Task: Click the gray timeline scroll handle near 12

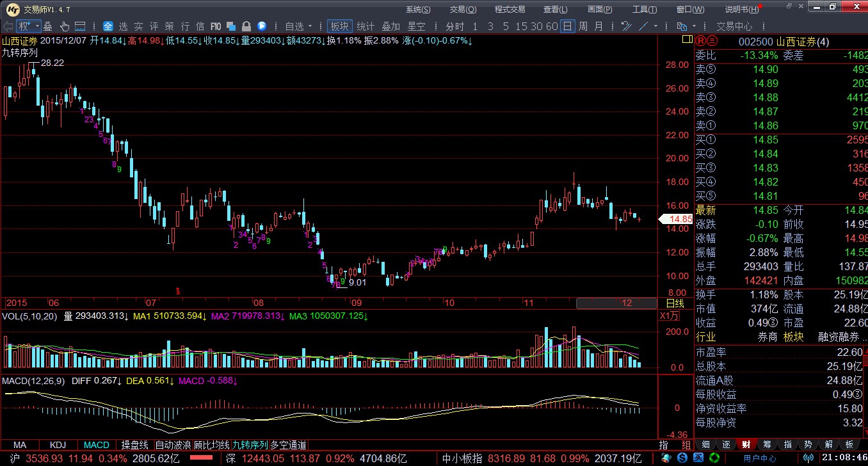Action: click(607, 303)
